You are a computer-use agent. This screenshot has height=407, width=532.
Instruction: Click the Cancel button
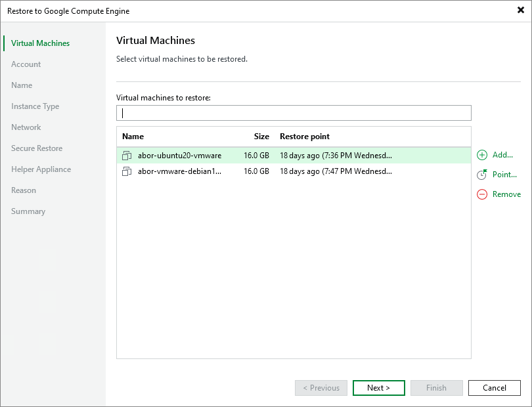pyautogui.click(x=495, y=388)
